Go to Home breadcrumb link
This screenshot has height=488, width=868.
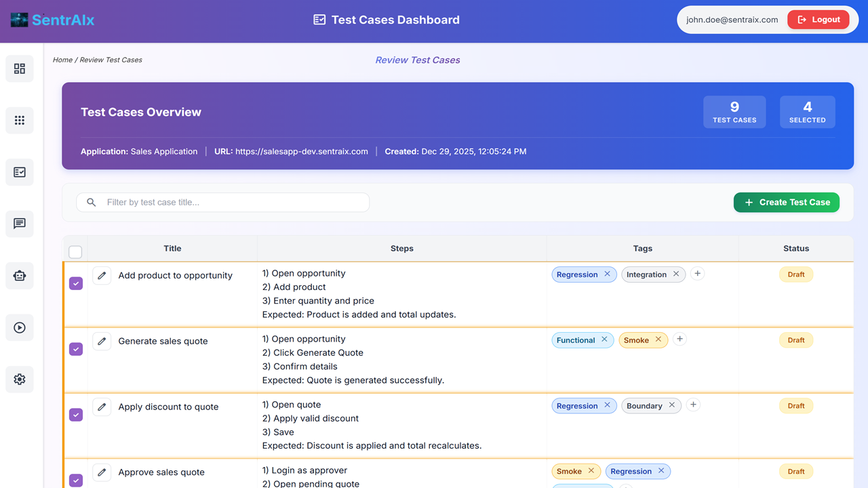(x=62, y=60)
